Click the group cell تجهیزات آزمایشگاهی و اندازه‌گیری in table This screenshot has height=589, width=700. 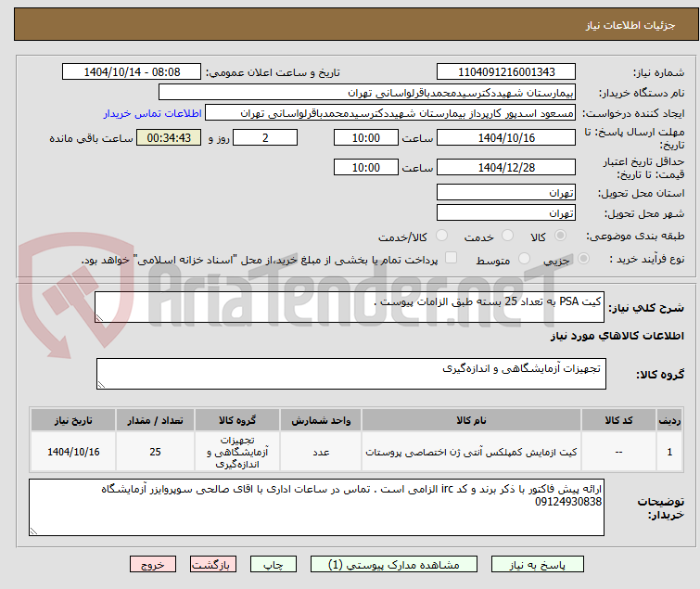click(x=237, y=452)
